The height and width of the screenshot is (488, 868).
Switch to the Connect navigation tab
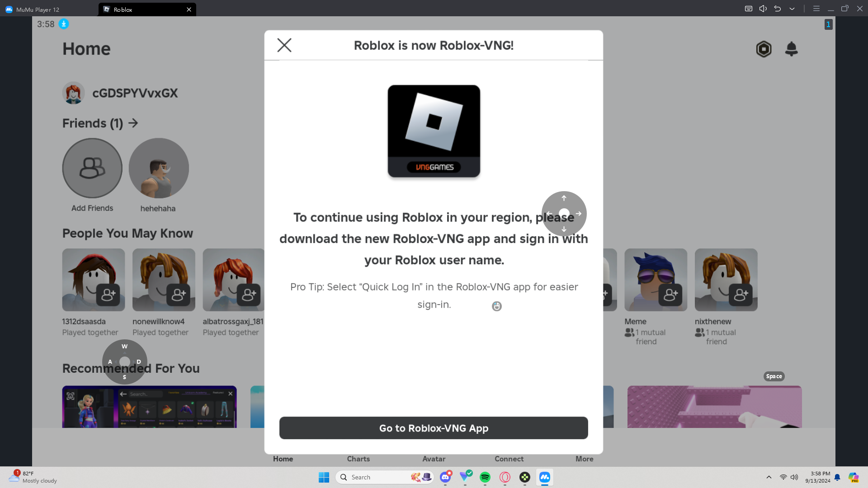[x=509, y=459]
